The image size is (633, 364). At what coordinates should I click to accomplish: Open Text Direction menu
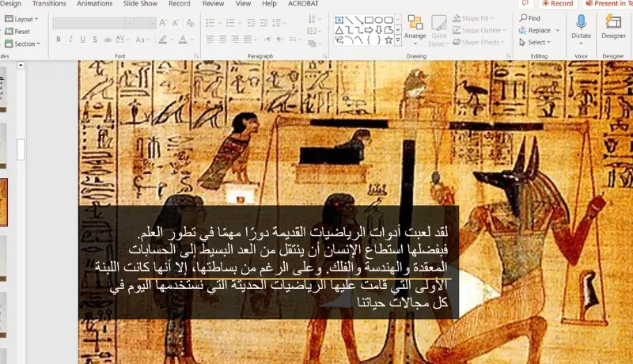click(314, 19)
